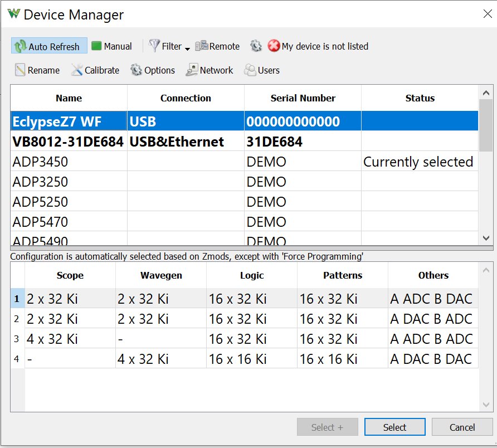Open the Filter dropdown

point(169,46)
